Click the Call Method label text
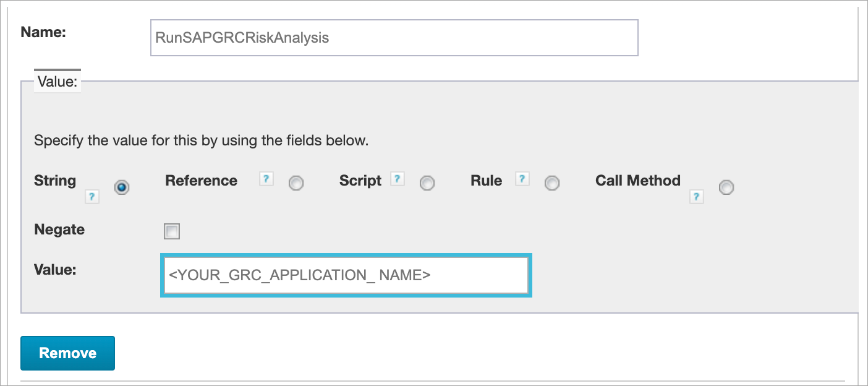 [x=638, y=181]
